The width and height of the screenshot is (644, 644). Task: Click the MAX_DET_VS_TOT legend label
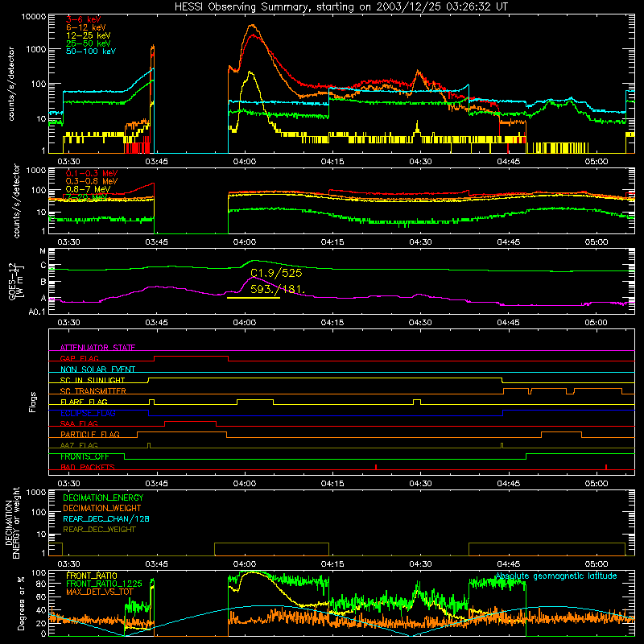100,592
